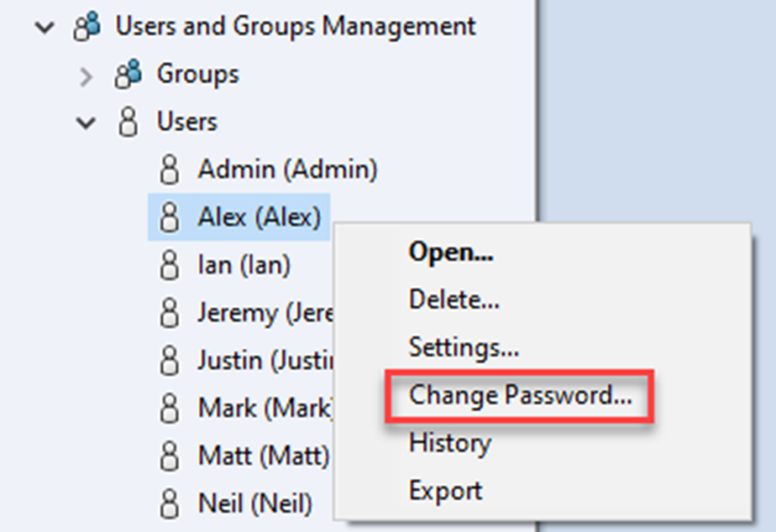
Task: Click the user icon next to Ian (Ian)
Action: tap(168, 265)
